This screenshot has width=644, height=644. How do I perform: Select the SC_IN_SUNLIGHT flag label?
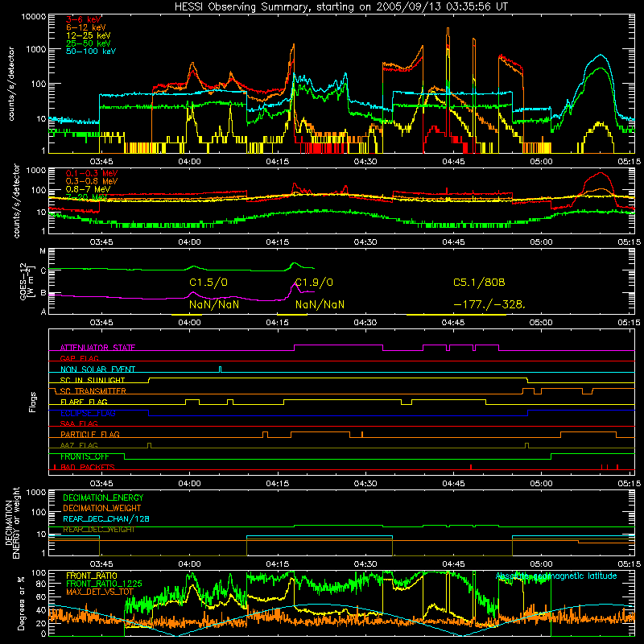pyautogui.click(x=93, y=380)
